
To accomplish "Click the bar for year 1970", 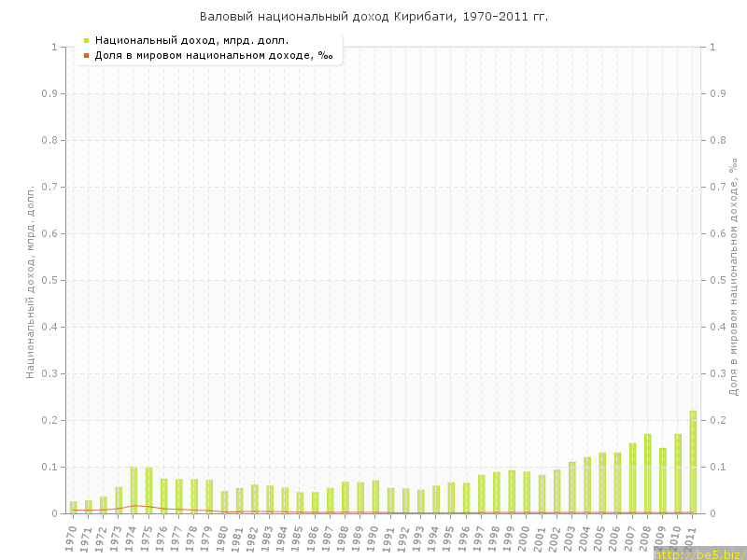I will [73, 507].
